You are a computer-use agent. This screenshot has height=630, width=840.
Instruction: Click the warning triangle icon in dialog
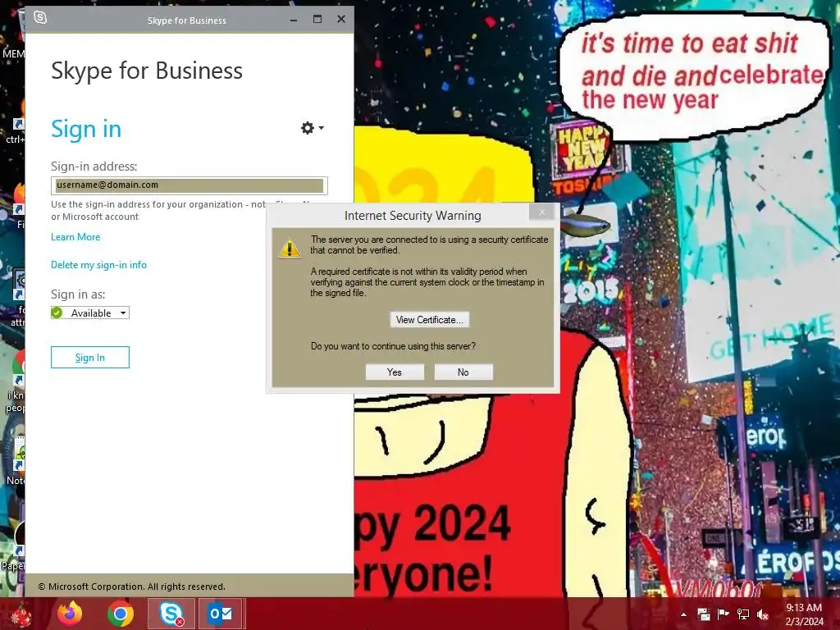[290, 248]
